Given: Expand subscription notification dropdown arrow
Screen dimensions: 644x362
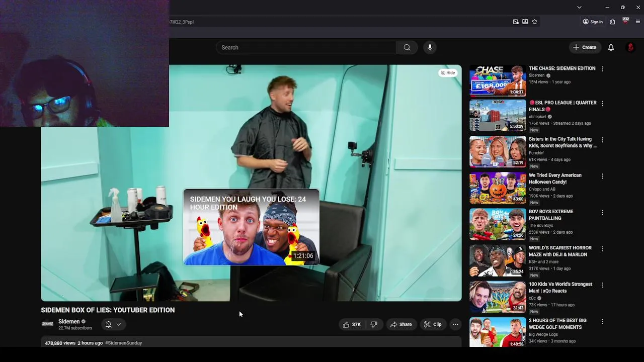Looking at the screenshot, I should coord(119,325).
